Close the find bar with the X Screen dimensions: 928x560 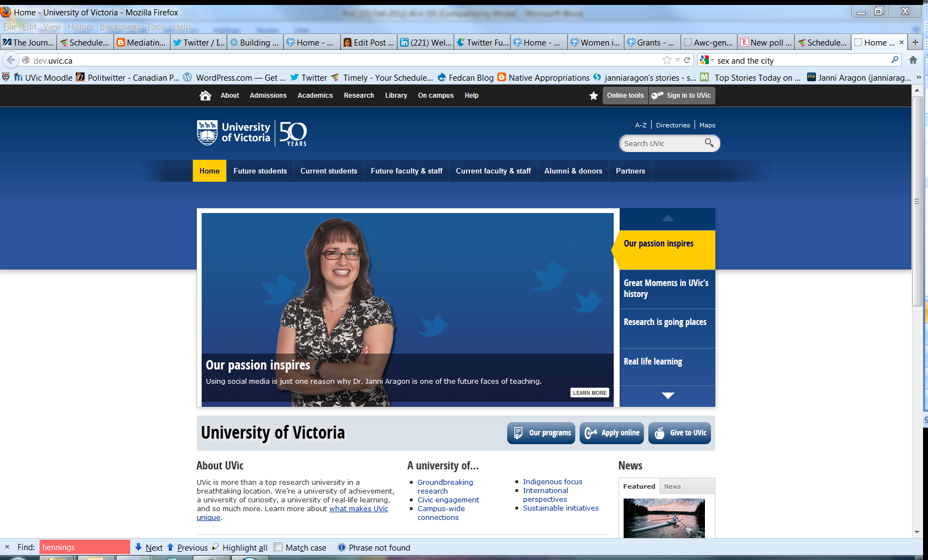pos(7,547)
